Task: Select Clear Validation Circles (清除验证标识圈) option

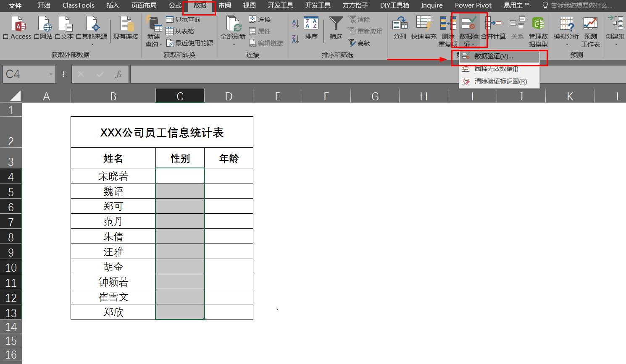Action: point(500,81)
